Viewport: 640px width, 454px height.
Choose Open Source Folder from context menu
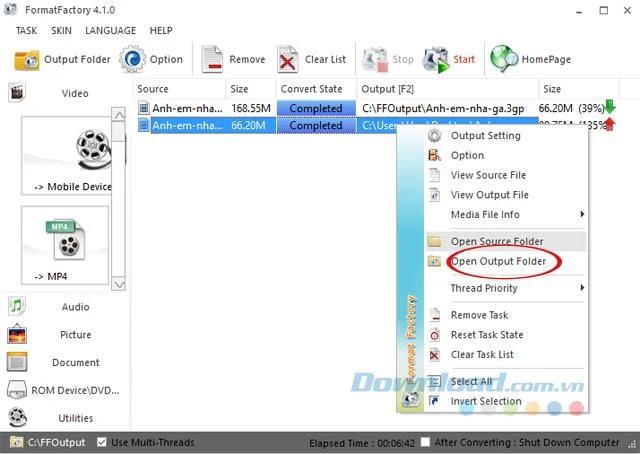point(505,241)
